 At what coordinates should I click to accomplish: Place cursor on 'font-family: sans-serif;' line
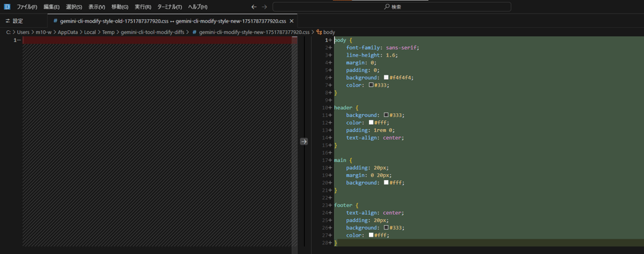(x=383, y=48)
